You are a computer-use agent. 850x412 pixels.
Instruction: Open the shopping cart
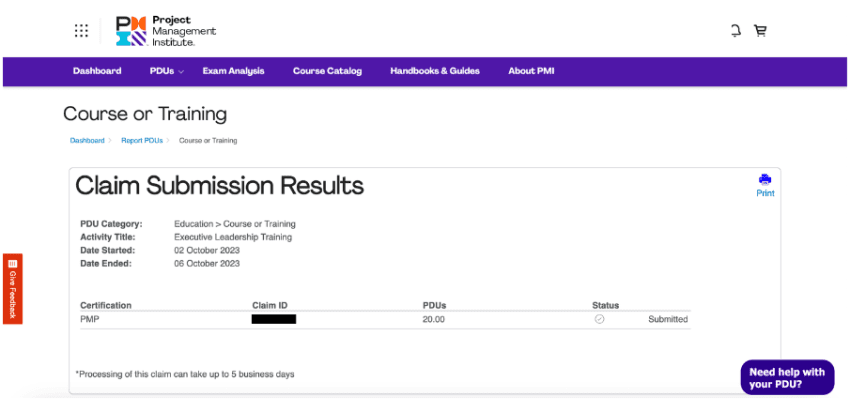point(760,30)
